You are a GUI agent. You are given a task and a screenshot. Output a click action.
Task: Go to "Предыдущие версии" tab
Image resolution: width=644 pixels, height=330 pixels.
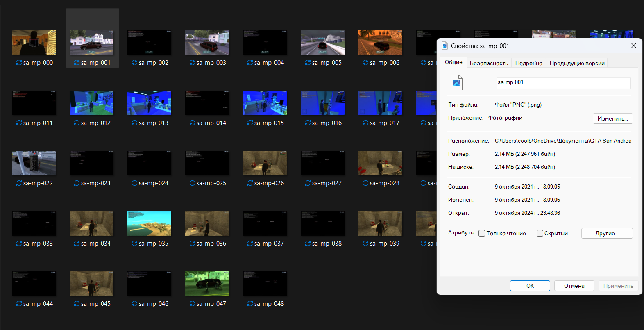(577, 63)
